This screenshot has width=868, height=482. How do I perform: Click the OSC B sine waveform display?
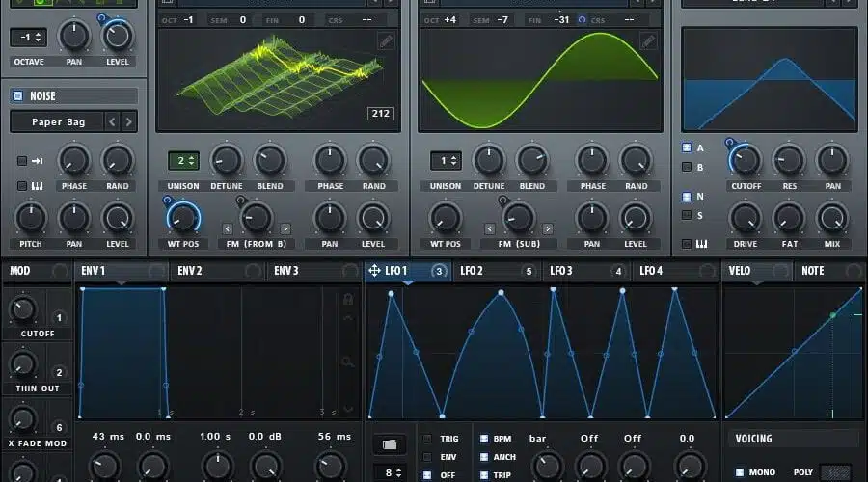pyautogui.click(x=540, y=80)
